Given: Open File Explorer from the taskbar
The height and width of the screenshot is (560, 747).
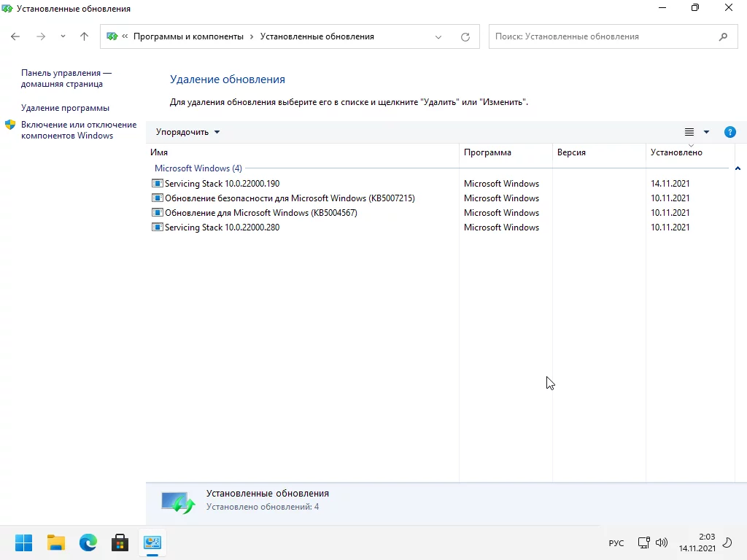Looking at the screenshot, I should [x=55, y=542].
